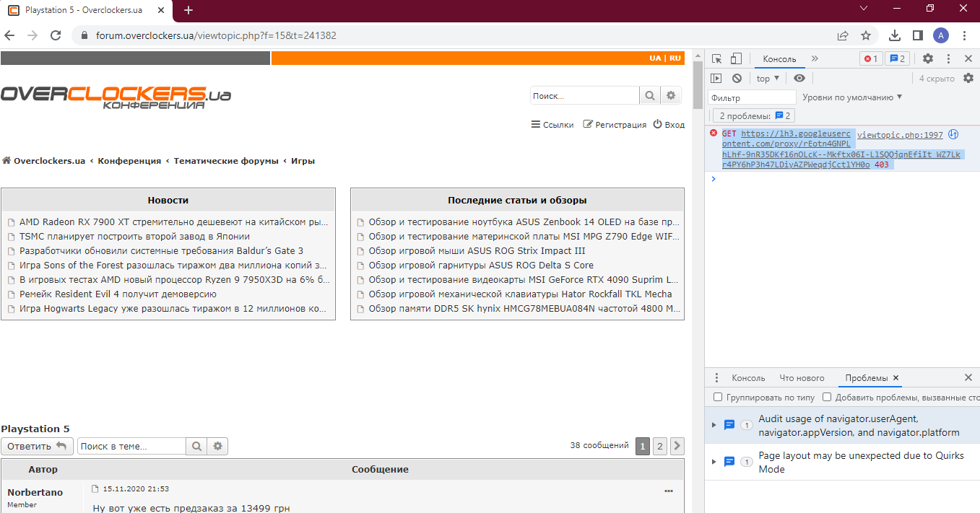Click the site search magnifier button
This screenshot has width=980, height=513.
pos(650,95)
